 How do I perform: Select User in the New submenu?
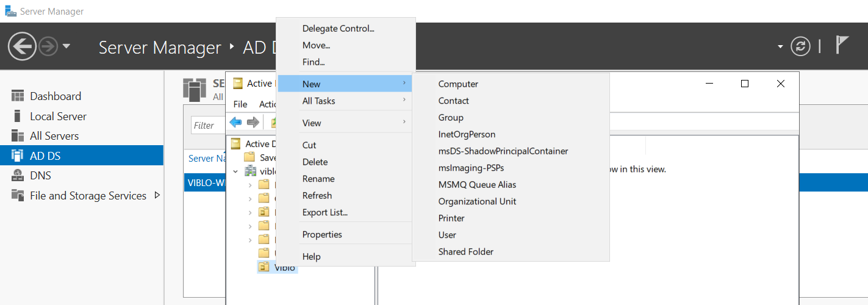pos(447,235)
